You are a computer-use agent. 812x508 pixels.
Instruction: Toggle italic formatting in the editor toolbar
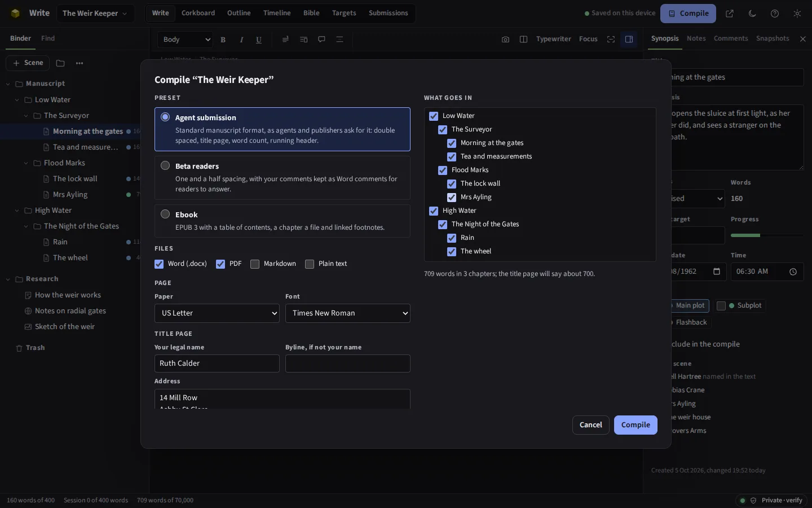pyautogui.click(x=241, y=40)
